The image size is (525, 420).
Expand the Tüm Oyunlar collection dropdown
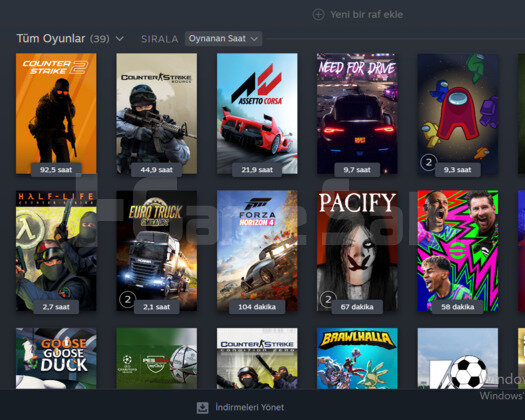tap(120, 39)
